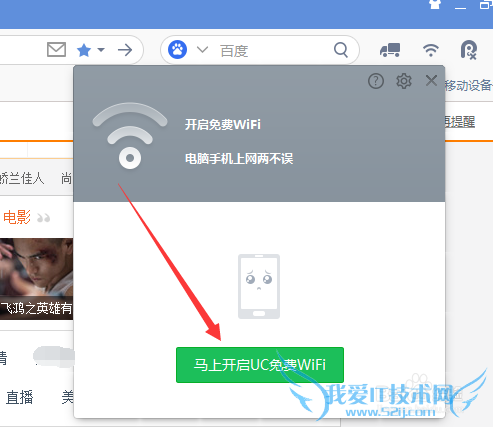Image resolution: width=493 pixels, height=427 pixels.
Task: Click the sad phone illustration
Action: 259,286
